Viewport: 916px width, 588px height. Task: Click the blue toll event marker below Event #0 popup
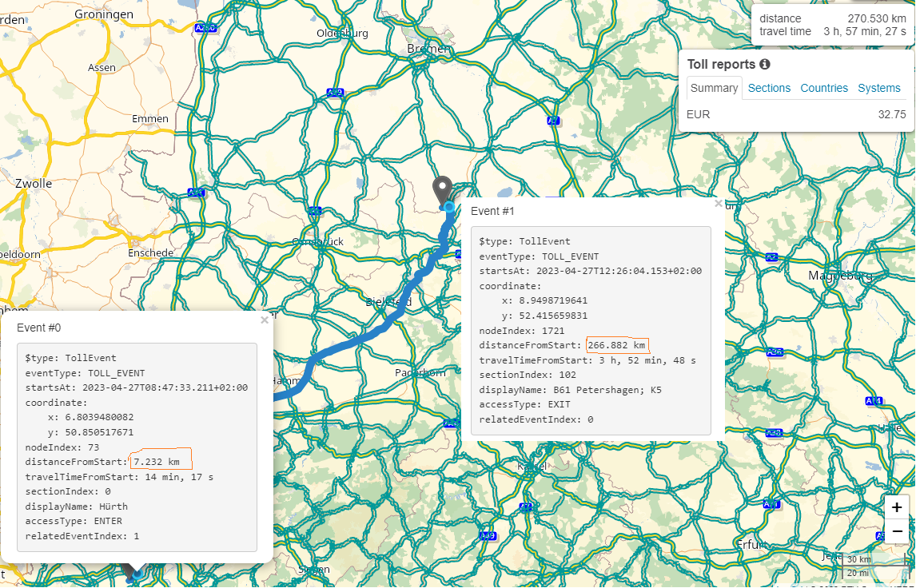click(137, 573)
